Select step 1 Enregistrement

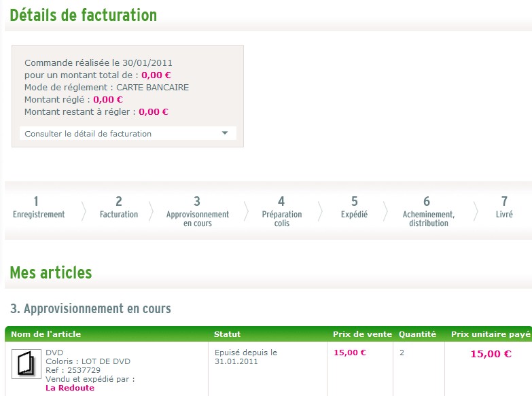point(39,208)
